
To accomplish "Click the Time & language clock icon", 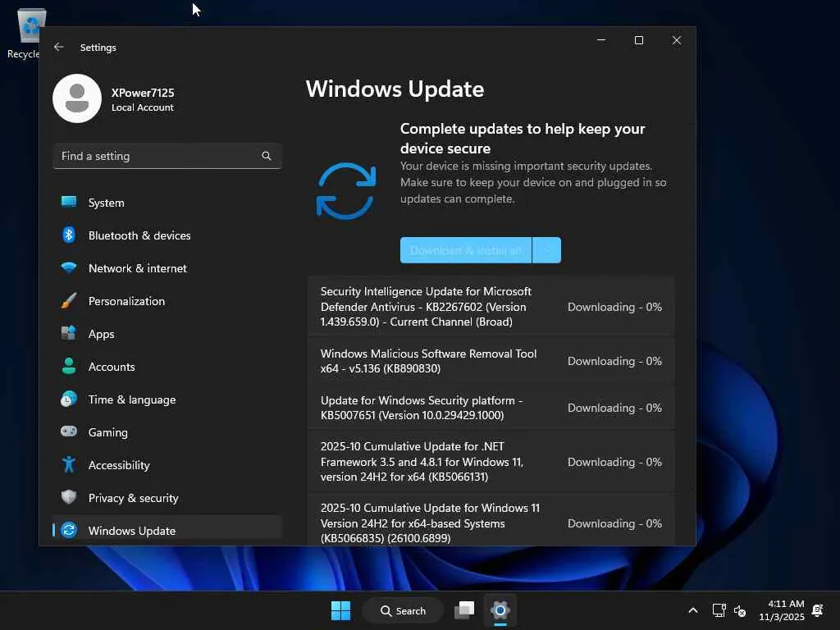I will point(69,399).
